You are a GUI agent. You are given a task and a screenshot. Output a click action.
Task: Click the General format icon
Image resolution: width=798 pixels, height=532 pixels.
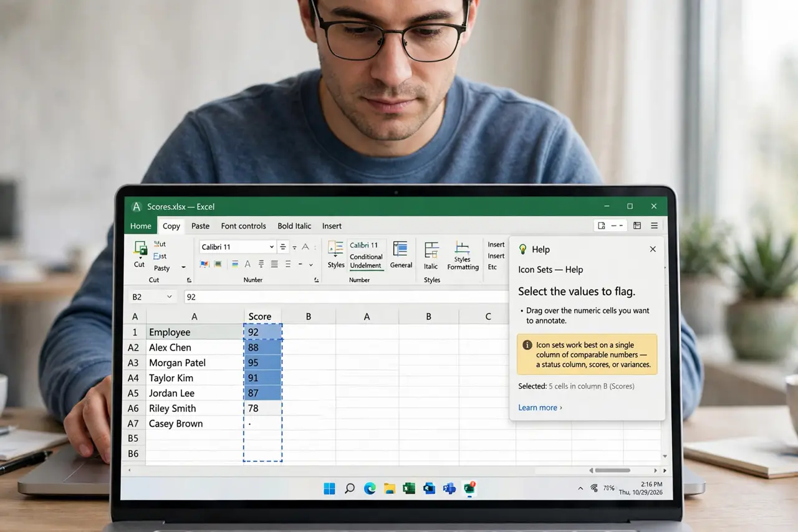coord(400,249)
